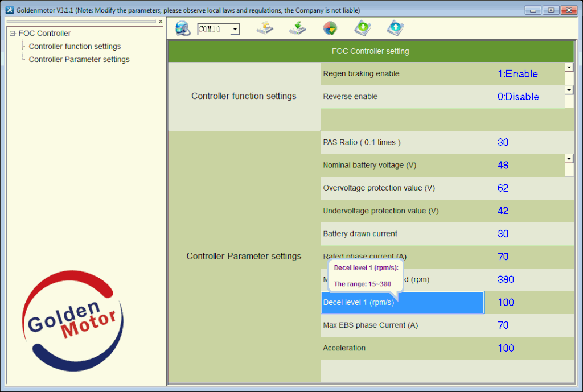Click the drive icon with green arrow
The image size is (583, 392).
tap(297, 28)
